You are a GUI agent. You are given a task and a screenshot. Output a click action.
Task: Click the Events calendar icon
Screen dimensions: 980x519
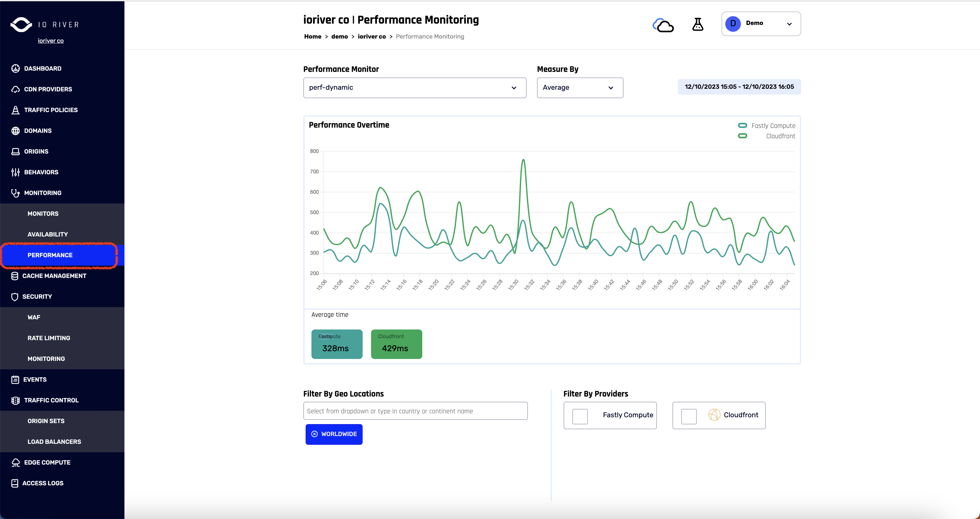pyautogui.click(x=15, y=379)
